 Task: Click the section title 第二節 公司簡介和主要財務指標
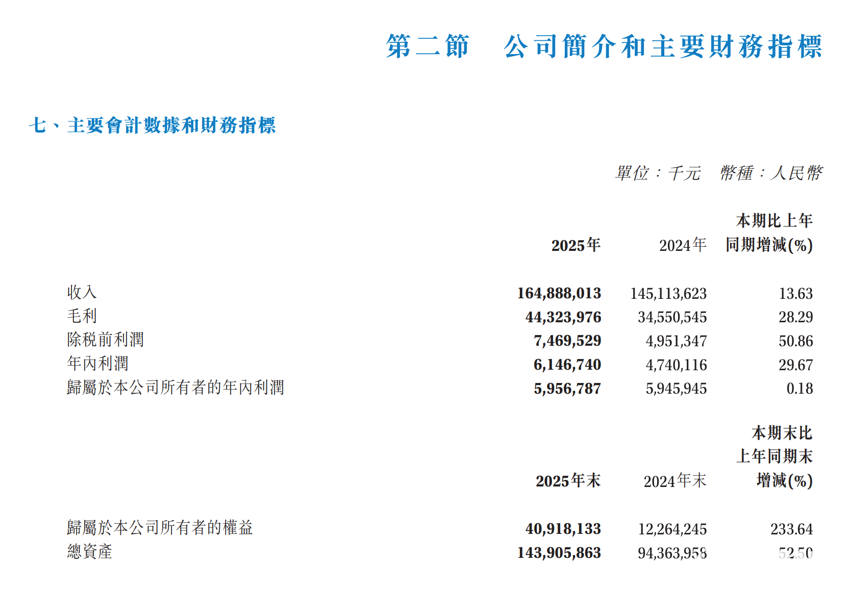[x=604, y=46]
